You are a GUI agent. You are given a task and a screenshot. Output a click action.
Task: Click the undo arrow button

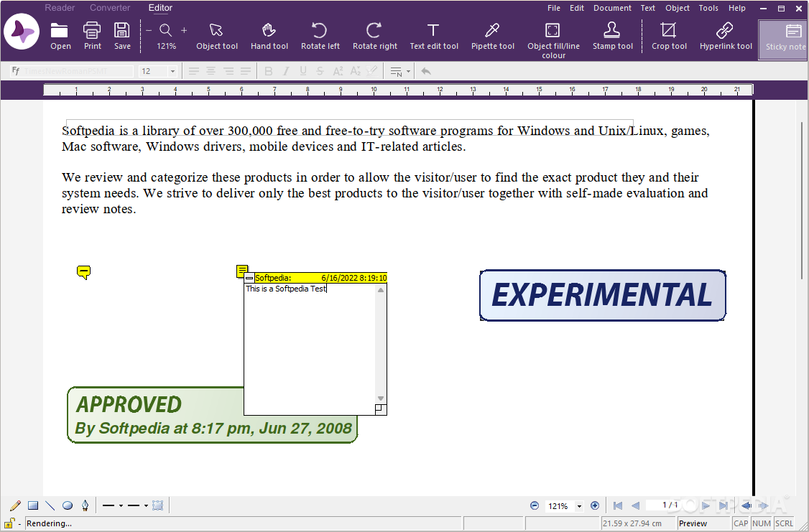[425, 71]
